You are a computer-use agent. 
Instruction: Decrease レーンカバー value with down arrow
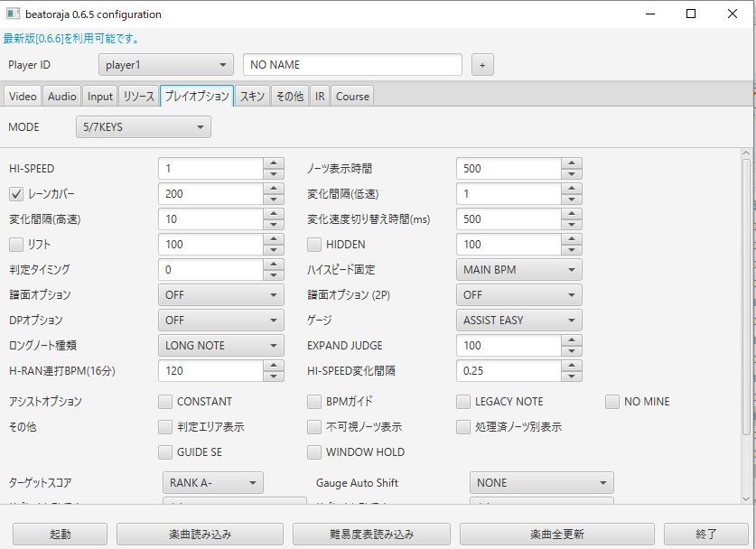point(274,199)
